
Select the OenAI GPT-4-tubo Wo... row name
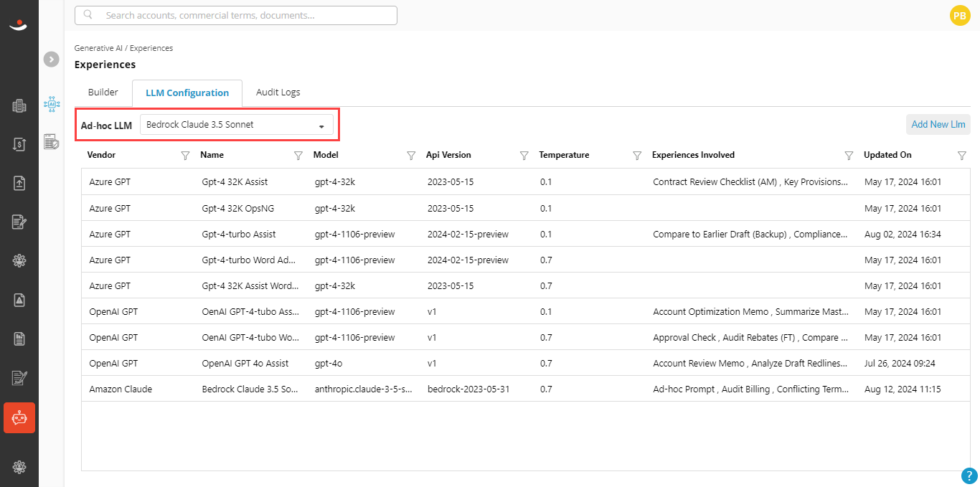(x=250, y=337)
